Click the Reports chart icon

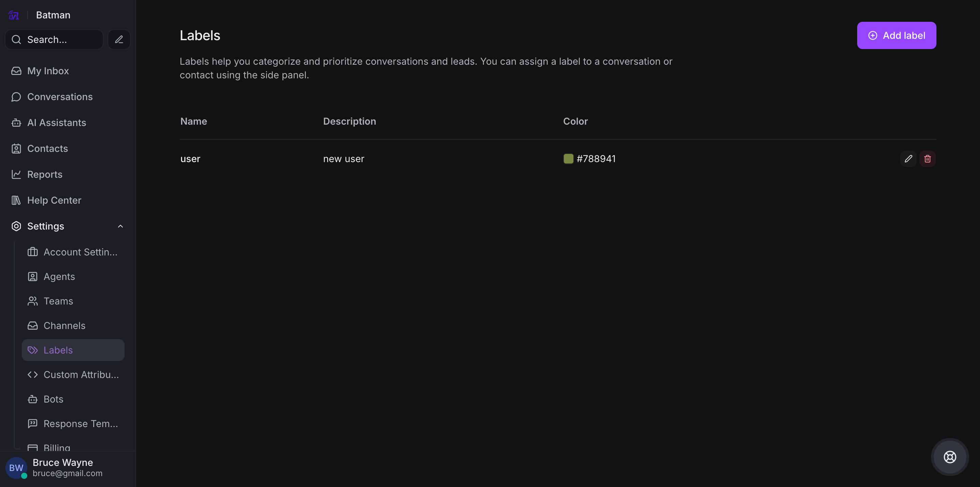(16, 174)
